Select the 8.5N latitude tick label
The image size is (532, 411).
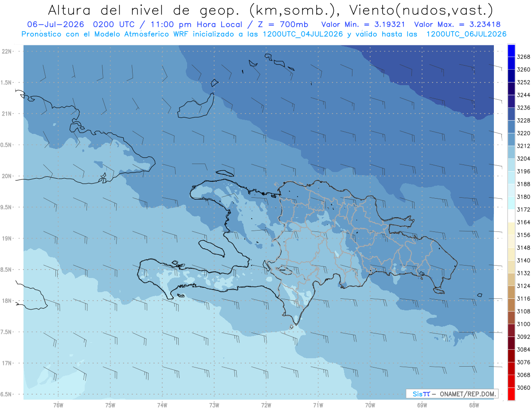pyautogui.click(x=5, y=270)
